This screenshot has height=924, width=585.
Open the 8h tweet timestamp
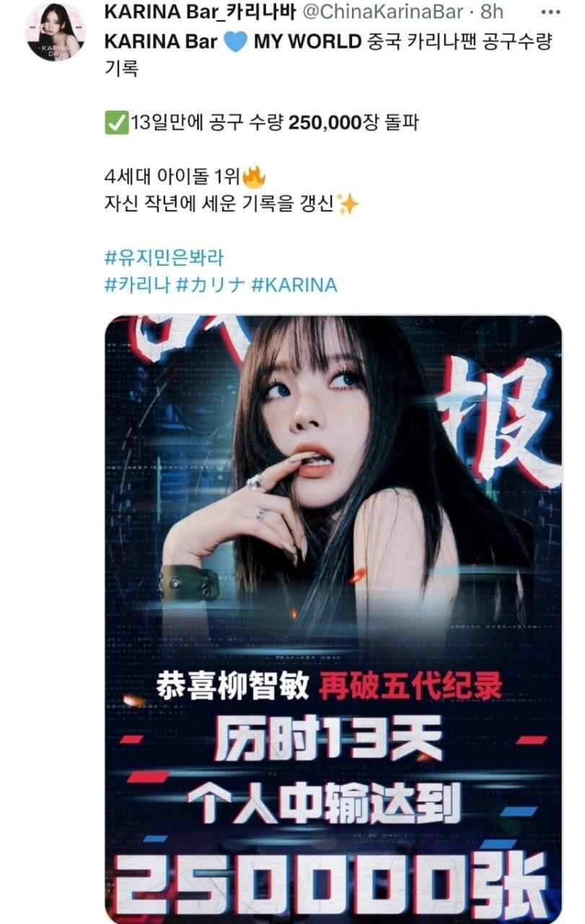click(493, 12)
